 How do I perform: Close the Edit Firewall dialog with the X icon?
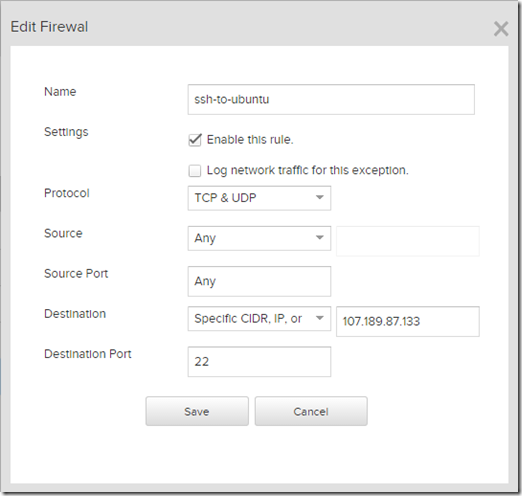(x=501, y=29)
